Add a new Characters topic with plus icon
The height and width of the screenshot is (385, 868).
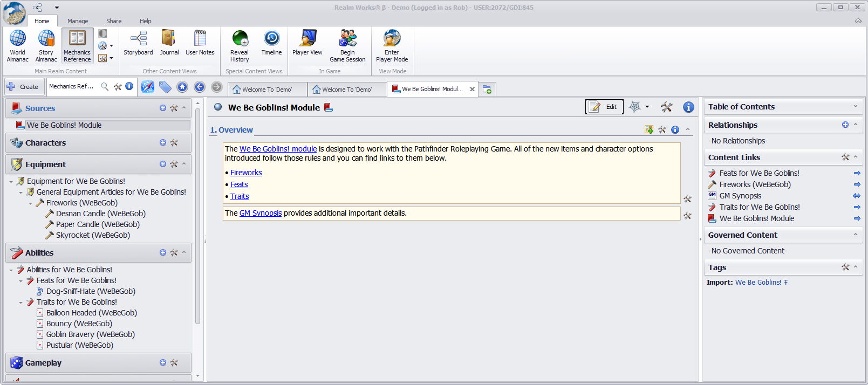(x=163, y=142)
